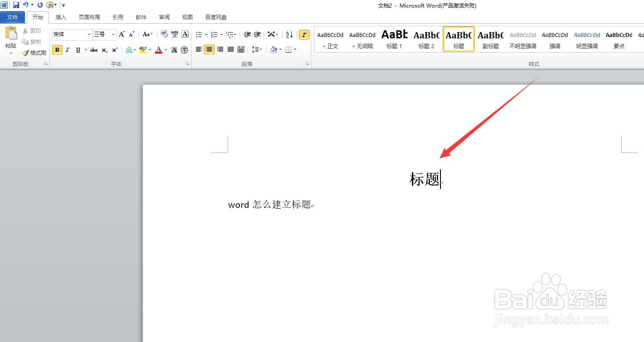Screen dimensions: 644x342
Task: Open the font name dropdown
Action: (x=89, y=34)
